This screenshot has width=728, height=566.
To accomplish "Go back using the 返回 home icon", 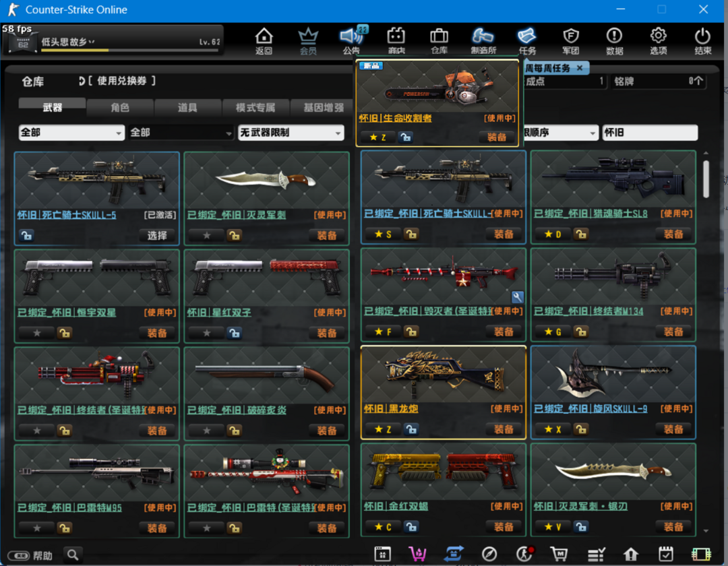I will coord(264,41).
